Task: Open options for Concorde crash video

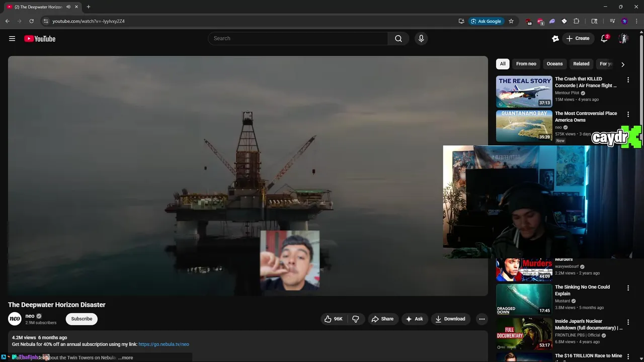Action: [628, 80]
